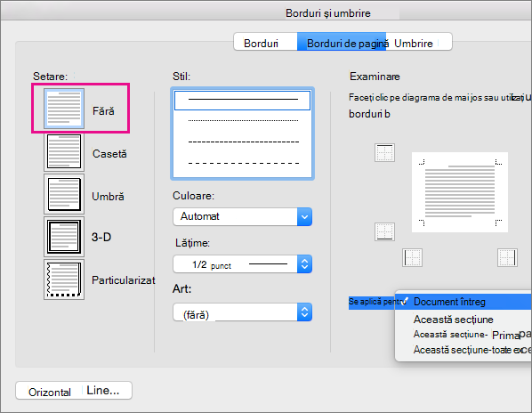Click the Particularizat setting label
532x413 pixels.
tap(124, 280)
